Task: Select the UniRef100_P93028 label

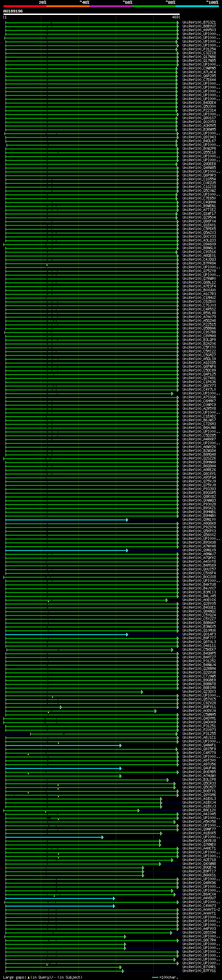Action: tap(199, 504)
